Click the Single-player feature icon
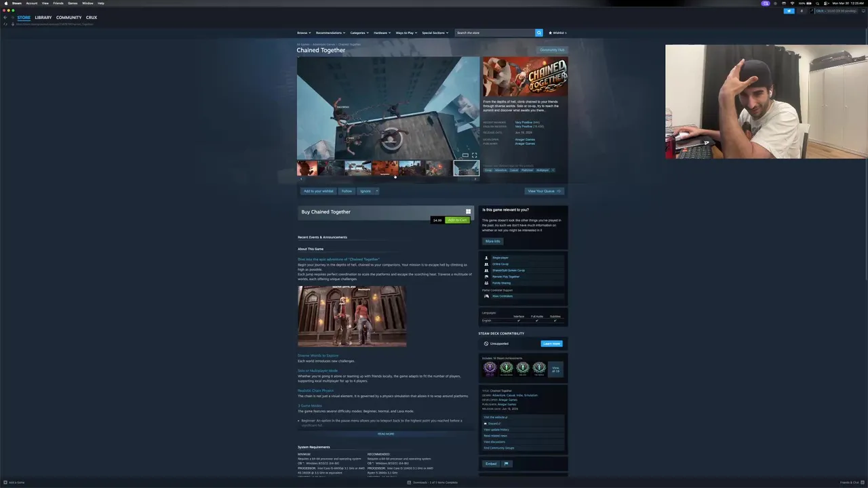This screenshot has height=488, width=868. (486, 258)
